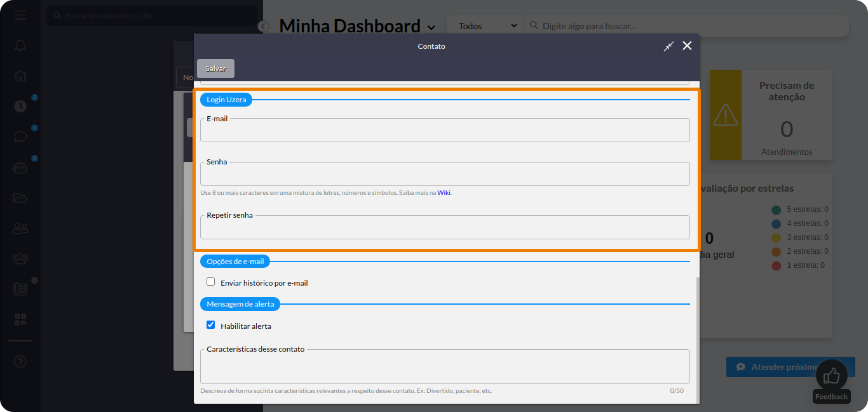
Task: Focus the E-mail input field
Action: point(445,130)
